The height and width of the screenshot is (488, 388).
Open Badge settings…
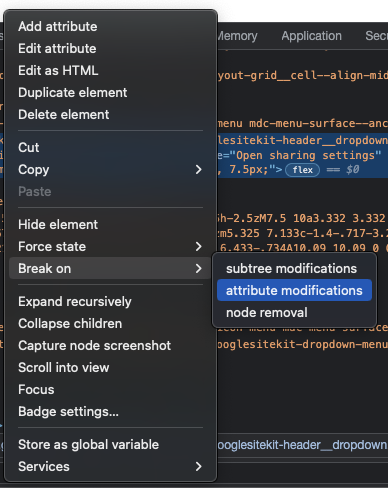click(109, 412)
